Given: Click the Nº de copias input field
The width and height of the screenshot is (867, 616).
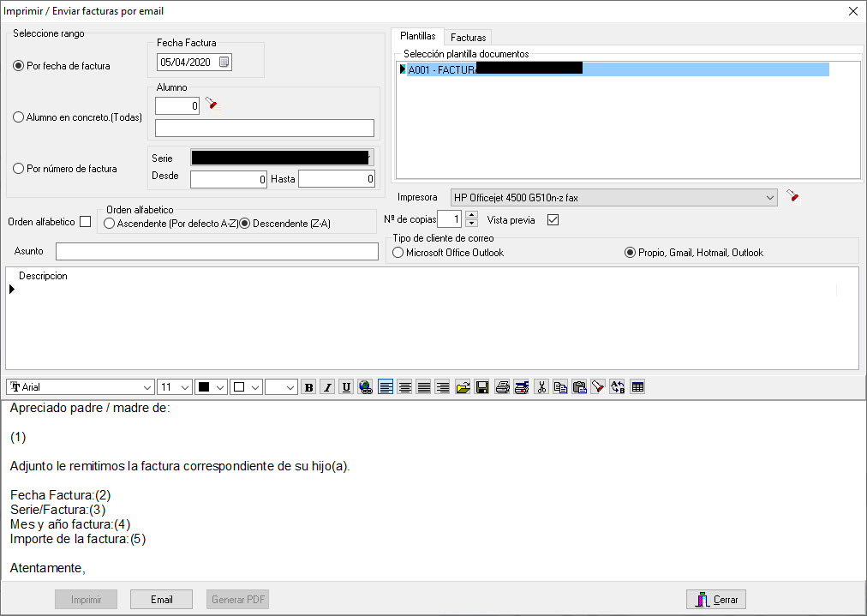Looking at the screenshot, I should 449,219.
